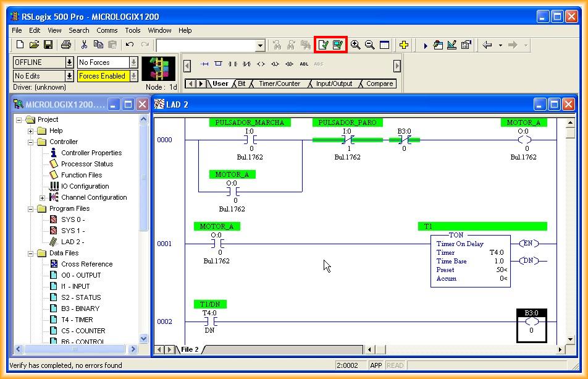The width and height of the screenshot is (588, 379).
Task: Click the Verify File icon
Action: pos(323,45)
